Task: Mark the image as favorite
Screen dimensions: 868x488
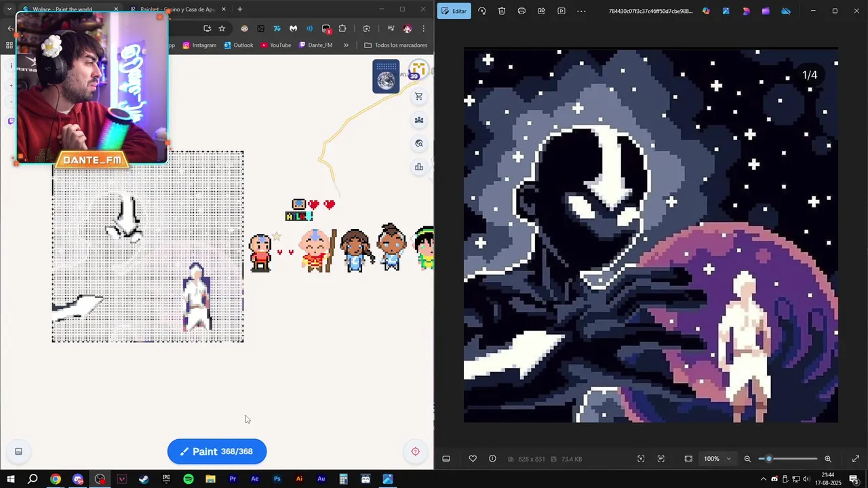Action: [x=473, y=459]
